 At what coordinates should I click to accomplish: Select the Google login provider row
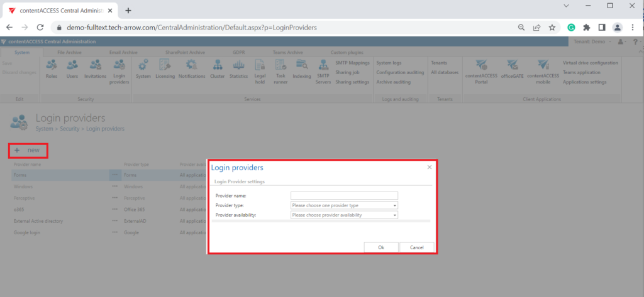click(109, 232)
